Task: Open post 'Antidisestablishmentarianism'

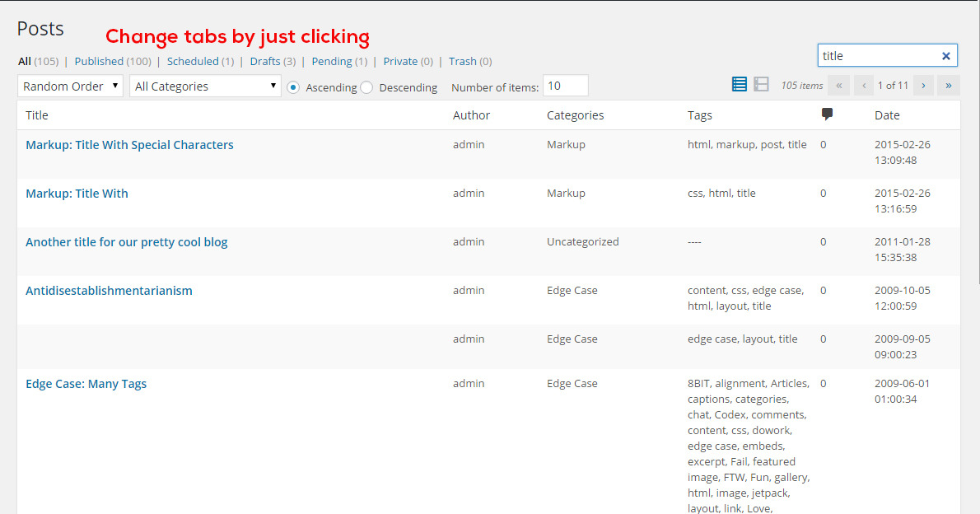Action: [109, 291]
